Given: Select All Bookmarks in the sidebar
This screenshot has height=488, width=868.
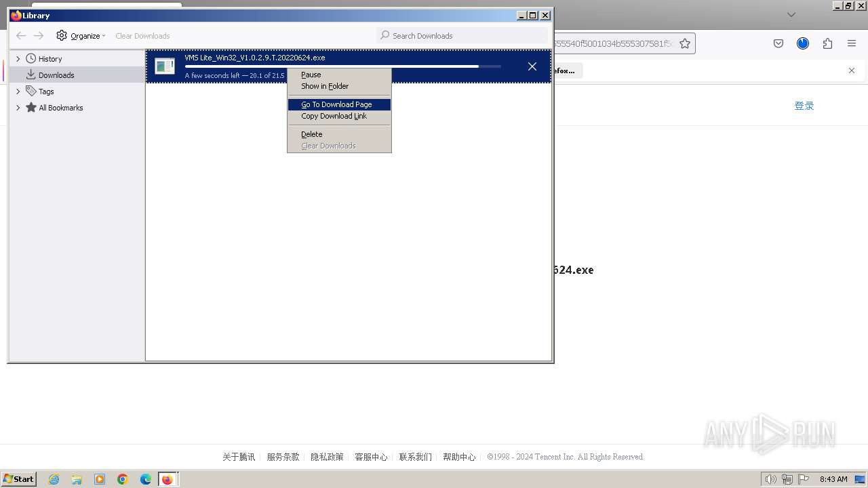Looking at the screenshot, I should point(60,108).
